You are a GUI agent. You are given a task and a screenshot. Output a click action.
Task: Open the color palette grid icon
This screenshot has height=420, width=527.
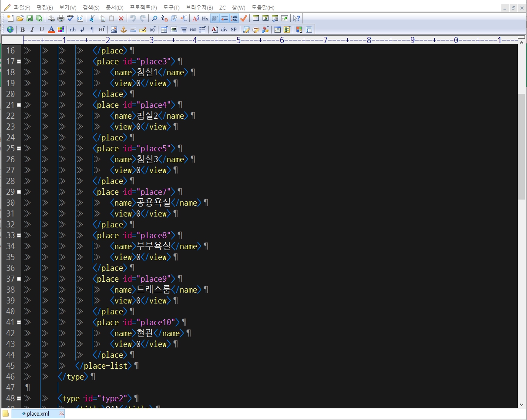[61, 30]
